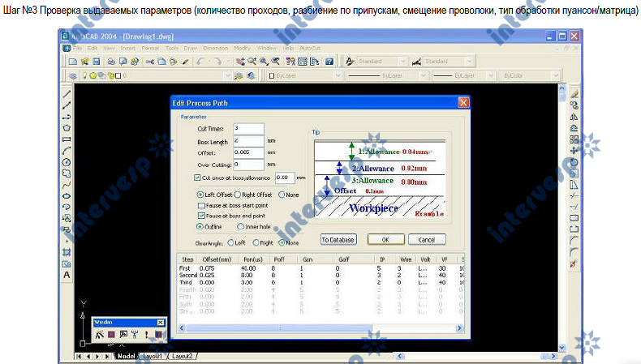
Task: Click the Erase tool in Modify toolbar
Action: (x=574, y=94)
